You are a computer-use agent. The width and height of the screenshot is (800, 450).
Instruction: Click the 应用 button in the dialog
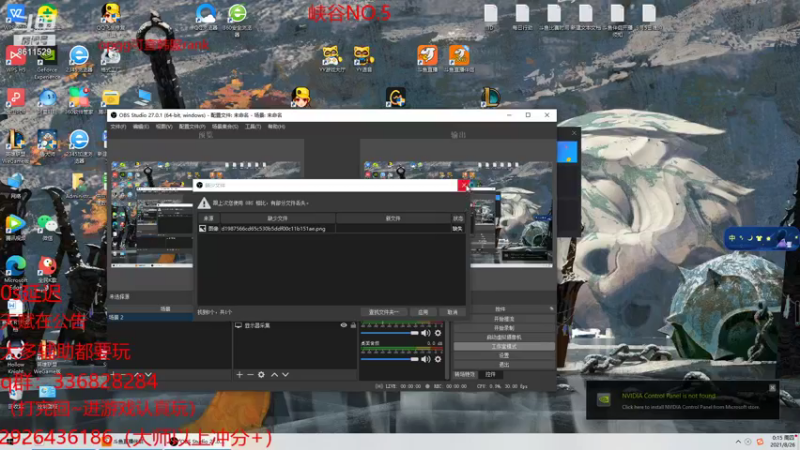click(x=423, y=312)
